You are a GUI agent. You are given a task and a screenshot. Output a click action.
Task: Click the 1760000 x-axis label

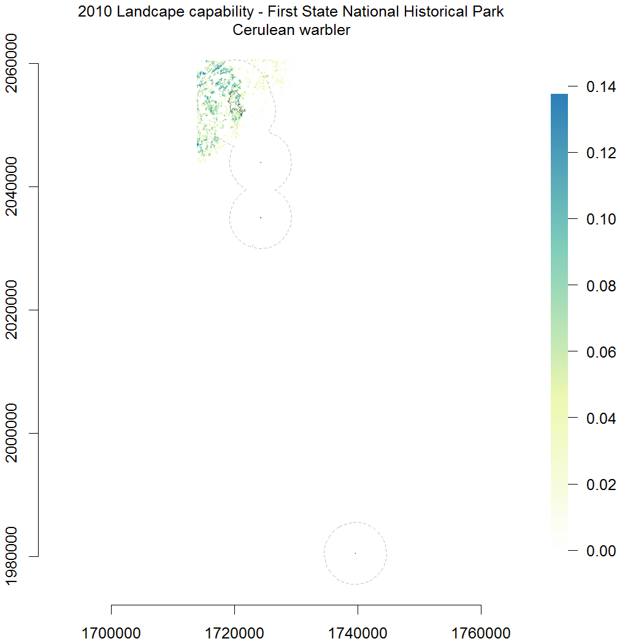[x=481, y=632]
